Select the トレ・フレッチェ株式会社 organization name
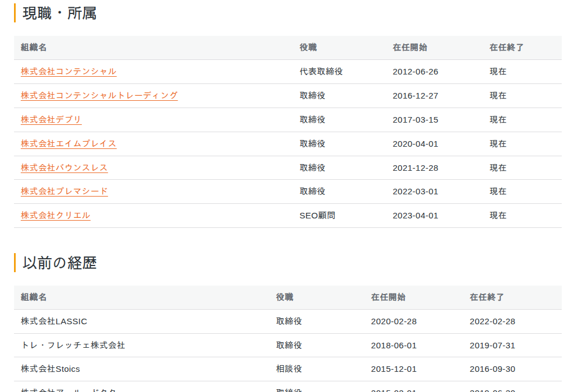The height and width of the screenshot is (392, 583). click(x=73, y=345)
